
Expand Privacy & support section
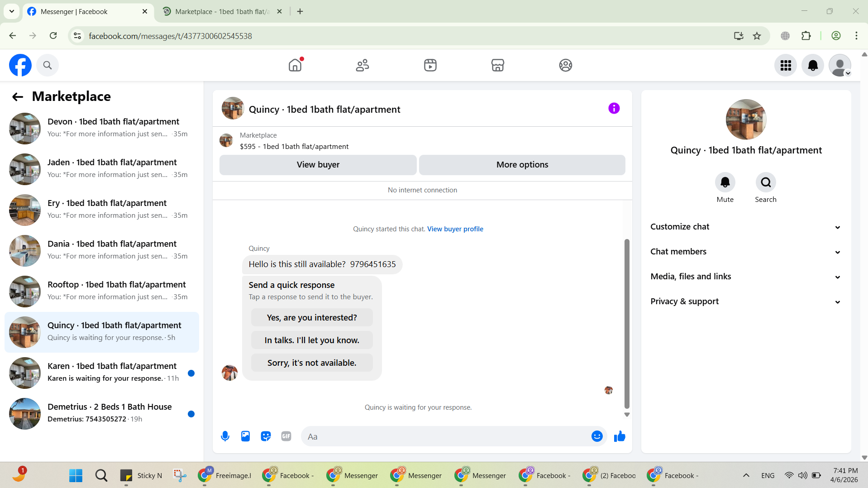coord(746,301)
